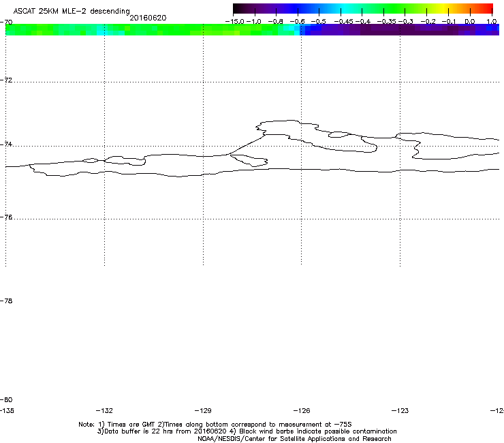
Task: Click the -135 longitude axis label
Action: (7, 410)
